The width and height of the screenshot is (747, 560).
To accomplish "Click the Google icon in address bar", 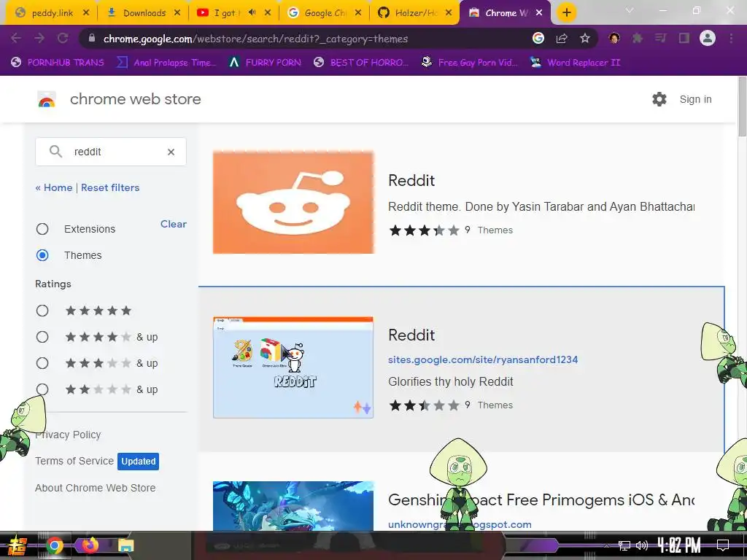I will 538,38.
